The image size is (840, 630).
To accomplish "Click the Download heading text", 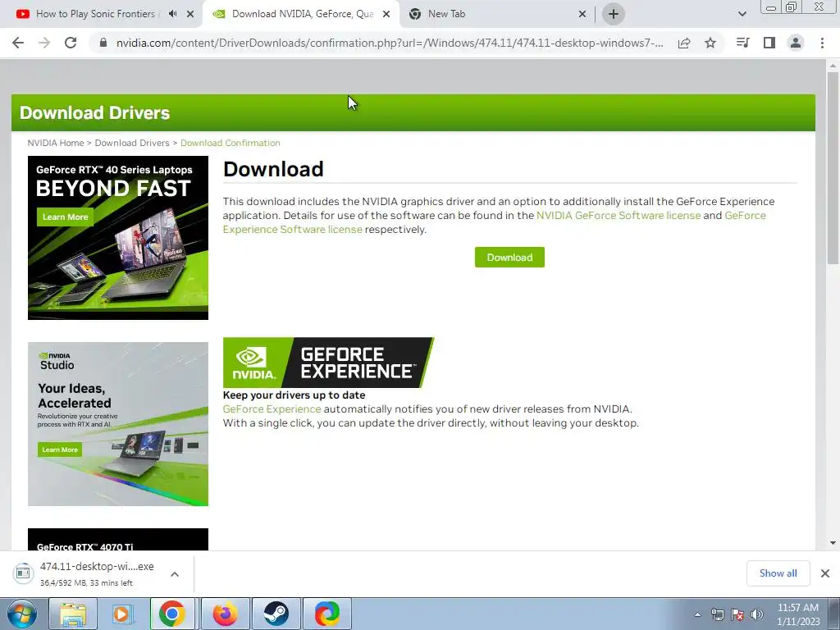I will (x=273, y=169).
